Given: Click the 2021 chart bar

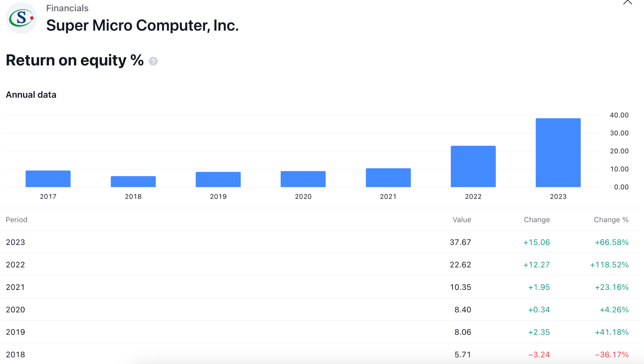Looking at the screenshot, I should pyautogui.click(x=388, y=178).
